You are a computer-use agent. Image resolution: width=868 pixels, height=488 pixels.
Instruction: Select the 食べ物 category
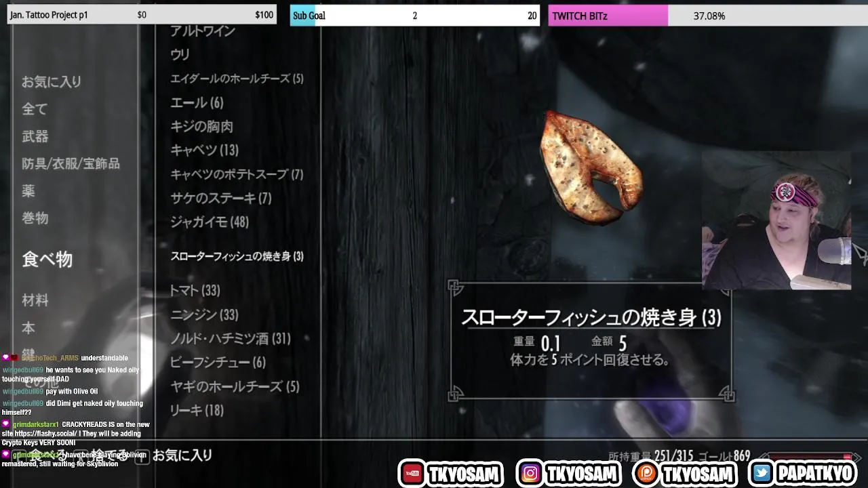(x=47, y=259)
